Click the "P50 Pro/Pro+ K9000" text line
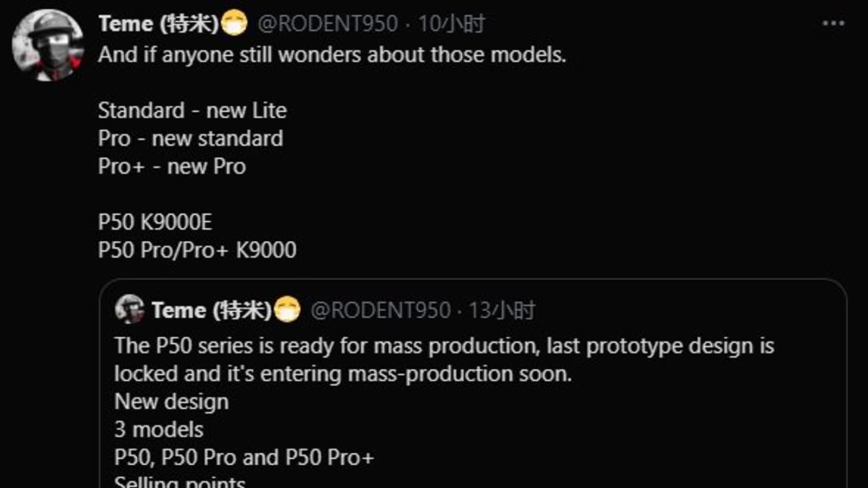 click(x=197, y=250)
